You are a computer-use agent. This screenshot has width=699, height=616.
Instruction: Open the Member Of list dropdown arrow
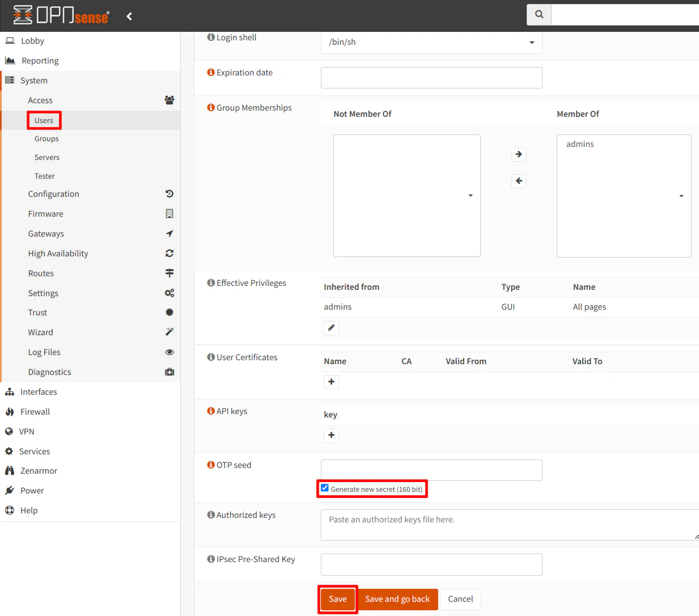(681, 196)
